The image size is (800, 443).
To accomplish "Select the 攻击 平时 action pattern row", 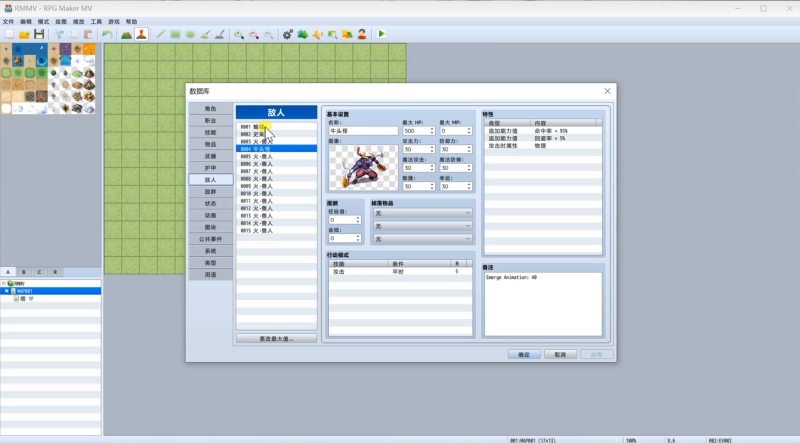I will click(400, 272).
